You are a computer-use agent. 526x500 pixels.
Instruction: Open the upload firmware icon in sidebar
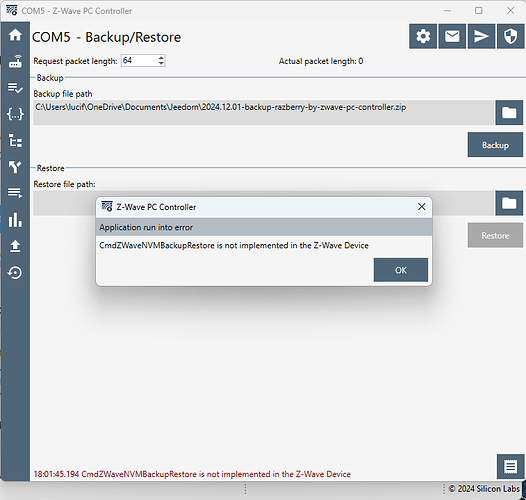tap(15, 246)
